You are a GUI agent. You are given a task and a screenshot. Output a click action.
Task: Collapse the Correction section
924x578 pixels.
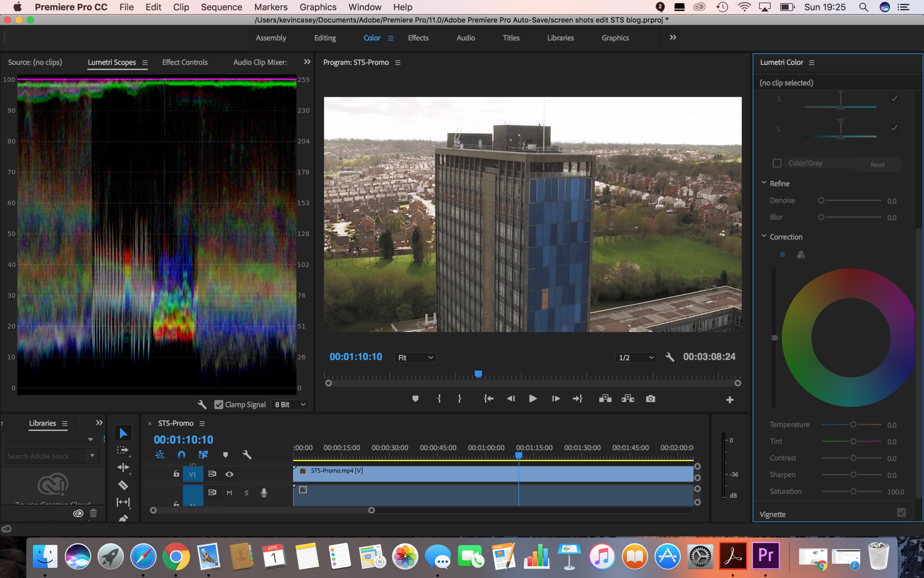pyautogui.click(x=764, y=236)
